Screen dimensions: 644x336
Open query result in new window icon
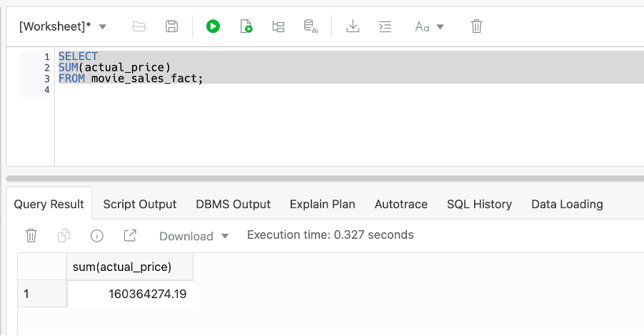(130, 235)
